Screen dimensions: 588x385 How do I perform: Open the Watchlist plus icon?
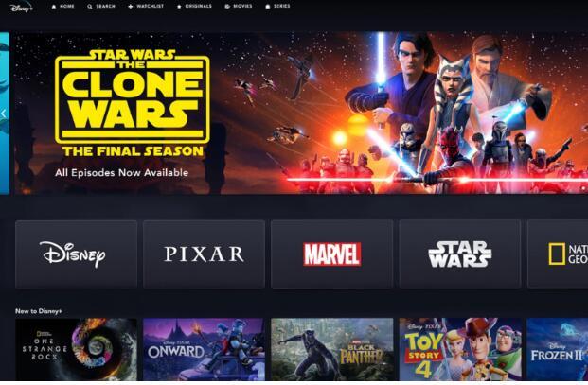click(130, 7)
